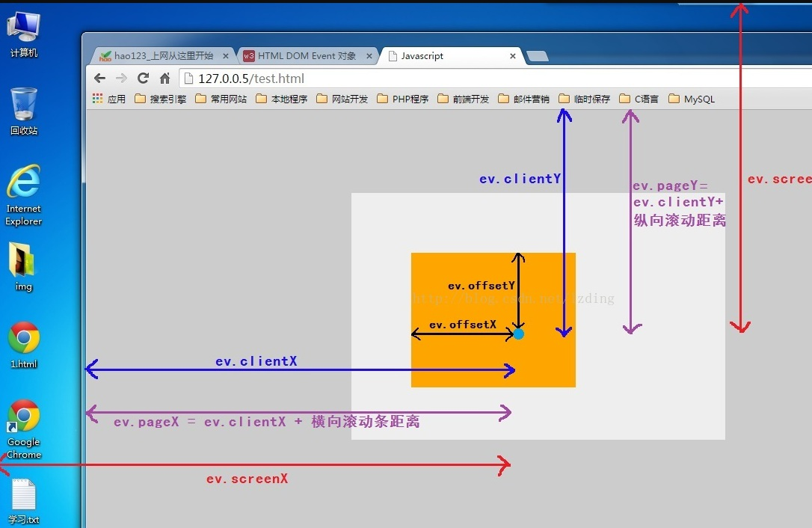Screen dimensions: 812x528
Task: Open a new tab with the blank tab button
Action: tap(537, 56)
